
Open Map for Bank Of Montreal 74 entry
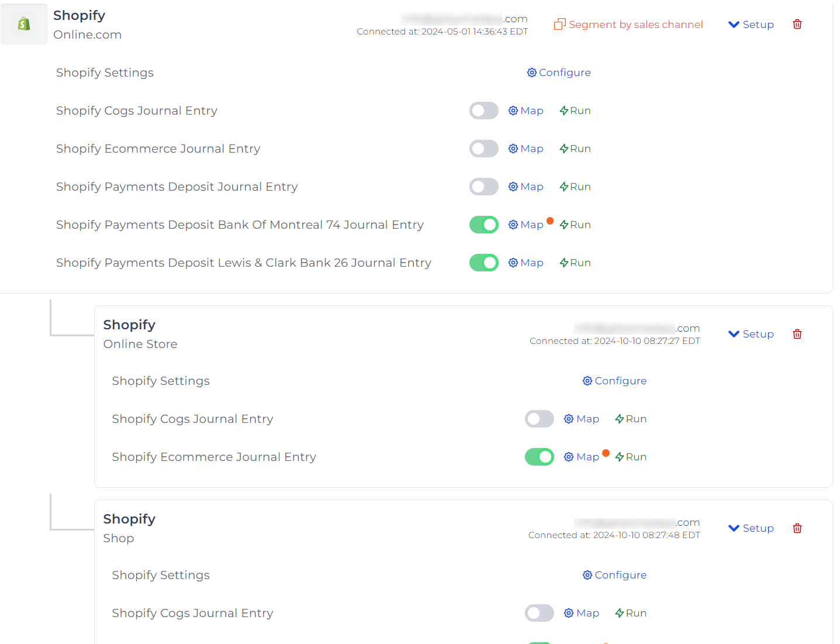point(526,225)
